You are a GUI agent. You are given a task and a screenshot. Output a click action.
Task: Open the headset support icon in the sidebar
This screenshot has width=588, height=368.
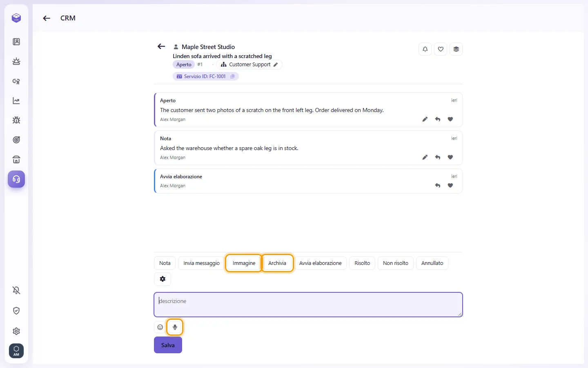tap(16, 179)
